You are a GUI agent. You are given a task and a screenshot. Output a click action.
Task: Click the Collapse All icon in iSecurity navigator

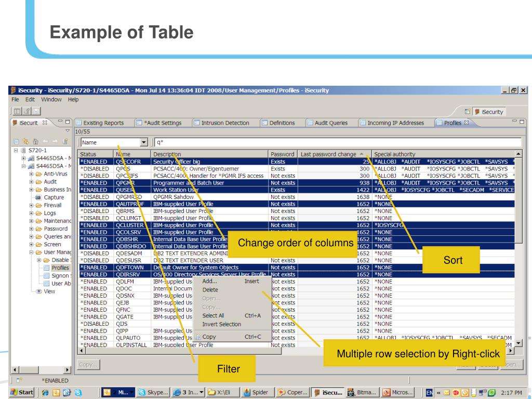point(16,141)
